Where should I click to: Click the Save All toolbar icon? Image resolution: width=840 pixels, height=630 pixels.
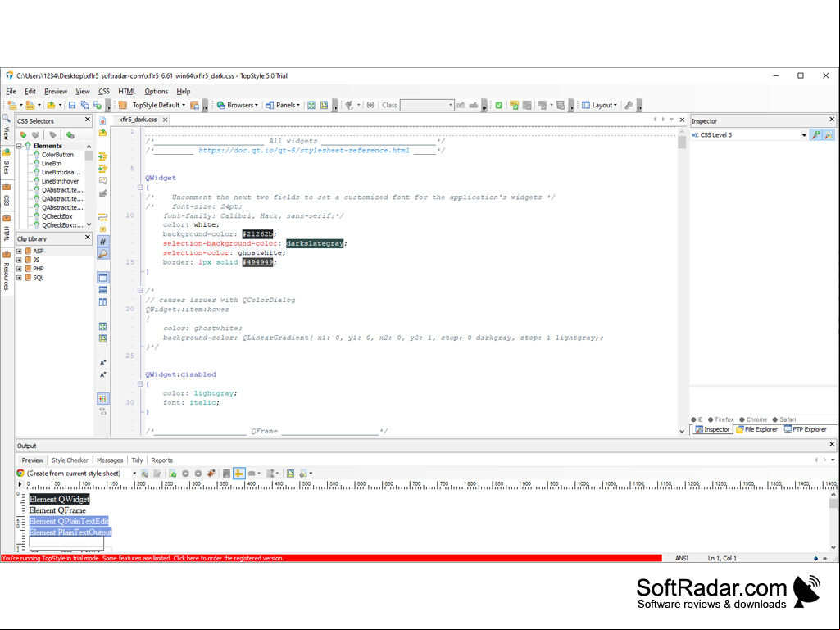point(84,105)
